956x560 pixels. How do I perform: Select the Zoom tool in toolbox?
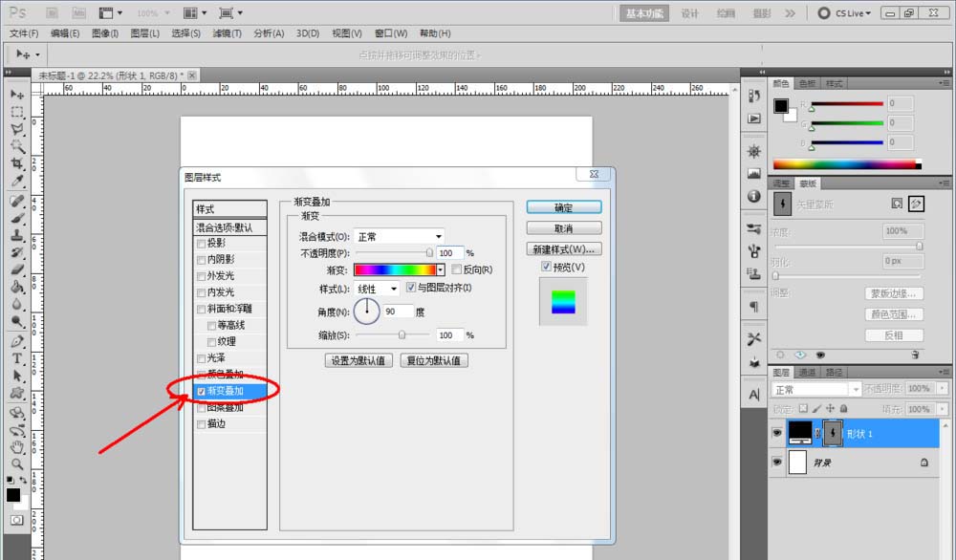coord(16,463)
